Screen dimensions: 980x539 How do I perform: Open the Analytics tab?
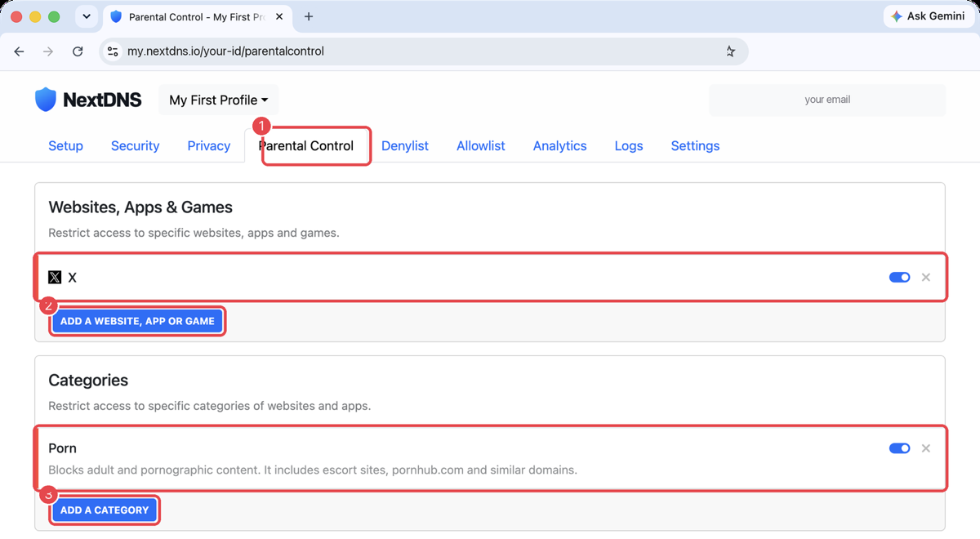click(560, 146)
